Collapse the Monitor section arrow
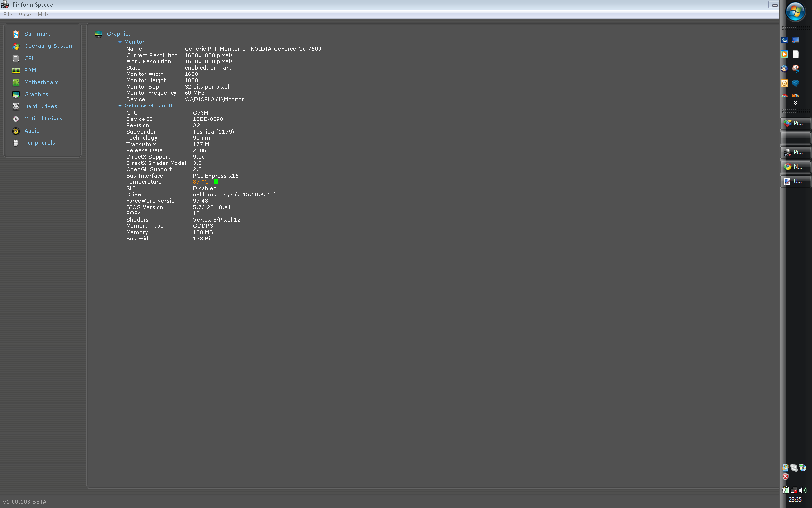The height and width of the screenshot is (508, 812). pos(120,42)
